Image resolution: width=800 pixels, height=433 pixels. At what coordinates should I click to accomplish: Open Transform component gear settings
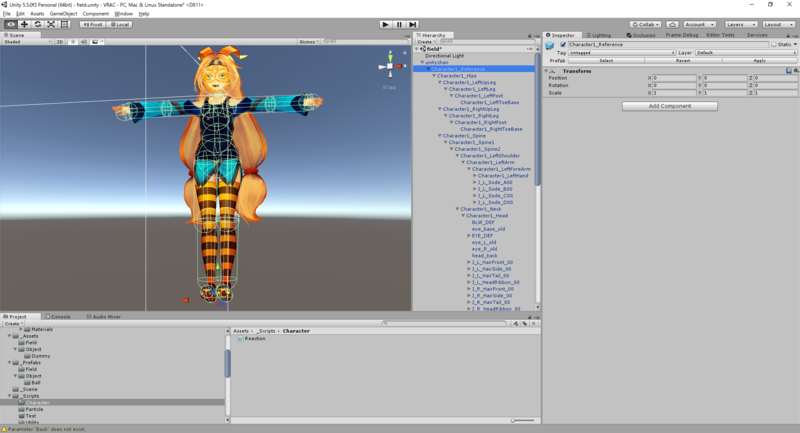pos(796,71)
